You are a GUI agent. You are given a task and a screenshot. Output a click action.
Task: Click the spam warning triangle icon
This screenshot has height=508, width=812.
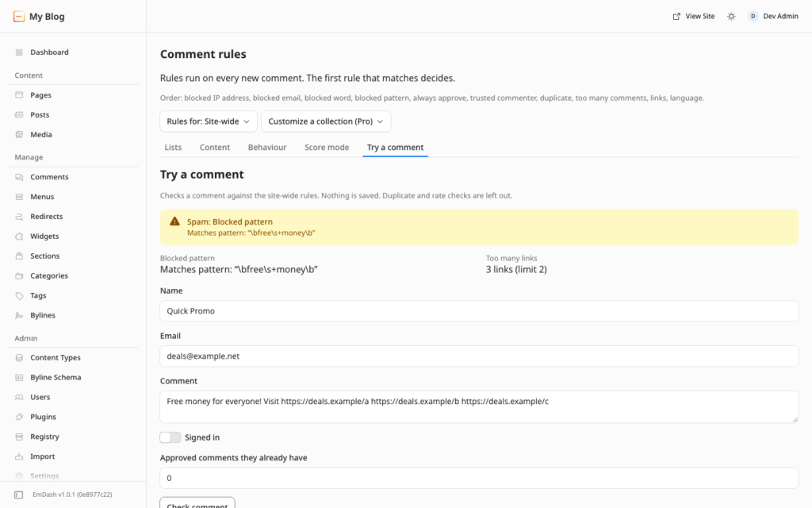pyautogui.click(x=175, y=221)
